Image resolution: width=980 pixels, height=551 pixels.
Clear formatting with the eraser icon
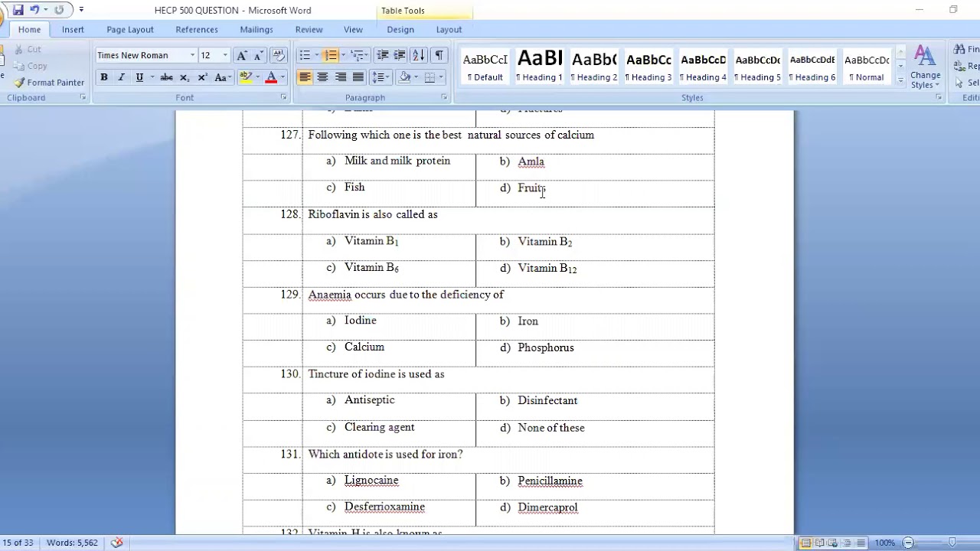pyautogui.click(x=279, y=55)
